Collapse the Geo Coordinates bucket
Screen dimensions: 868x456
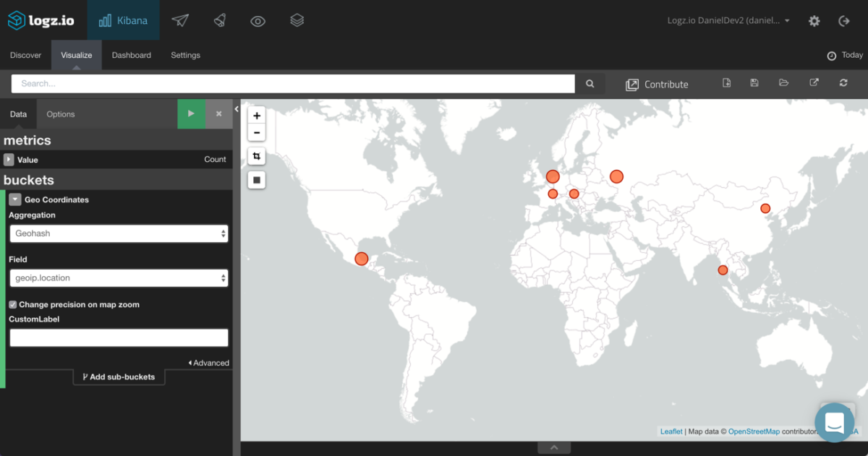tap(15, 199)
